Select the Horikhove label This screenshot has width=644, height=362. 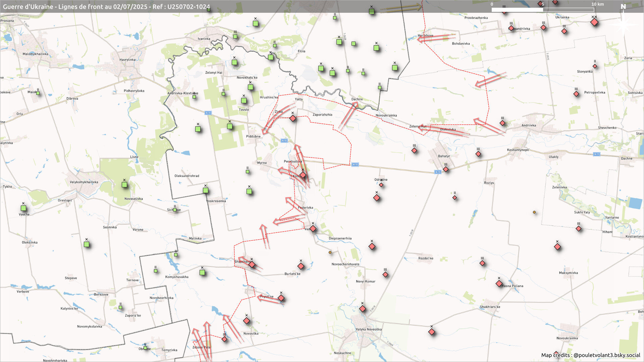pos(425,36)
